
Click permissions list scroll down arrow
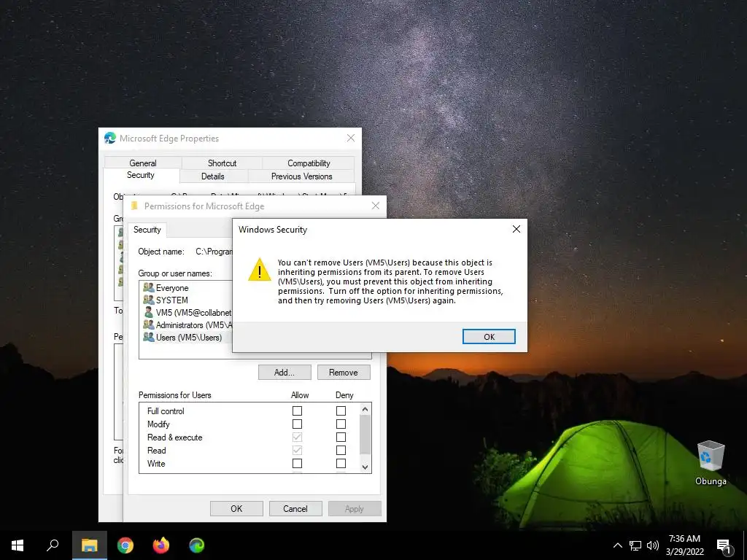(365, 467)
